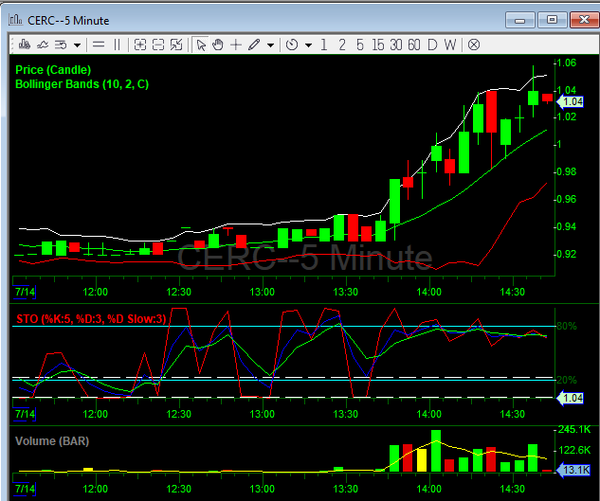This screenshot has width=600, height=501.
Task: Open the drawing tool dropdown arrow
Action: click(x=270, y=44)
